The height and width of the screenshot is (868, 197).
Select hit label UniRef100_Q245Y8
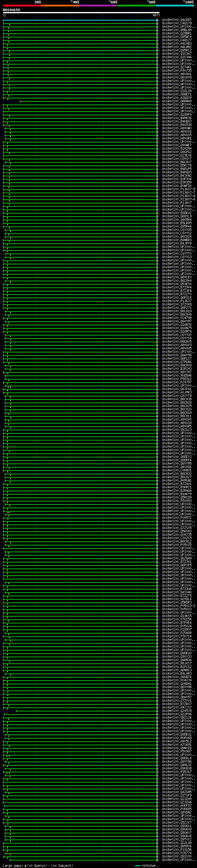coord(176,711)
